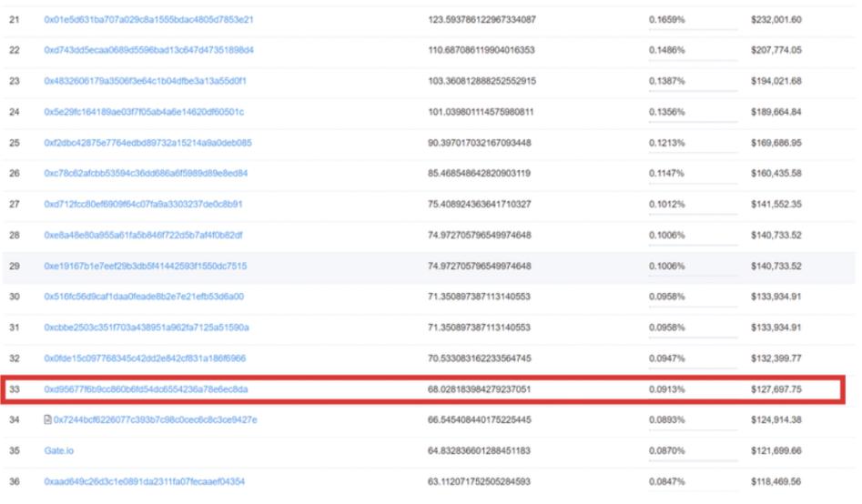Open holder address 0x4832606179 in row 23
Screen dimensions: 862x504
(x=146, y=81)
